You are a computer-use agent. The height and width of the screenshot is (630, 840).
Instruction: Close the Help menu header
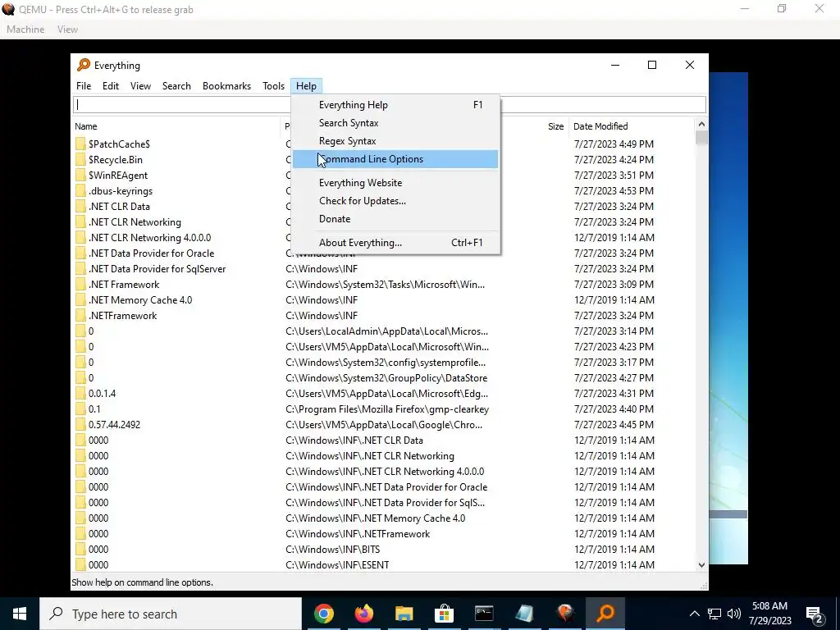(307, 85)
